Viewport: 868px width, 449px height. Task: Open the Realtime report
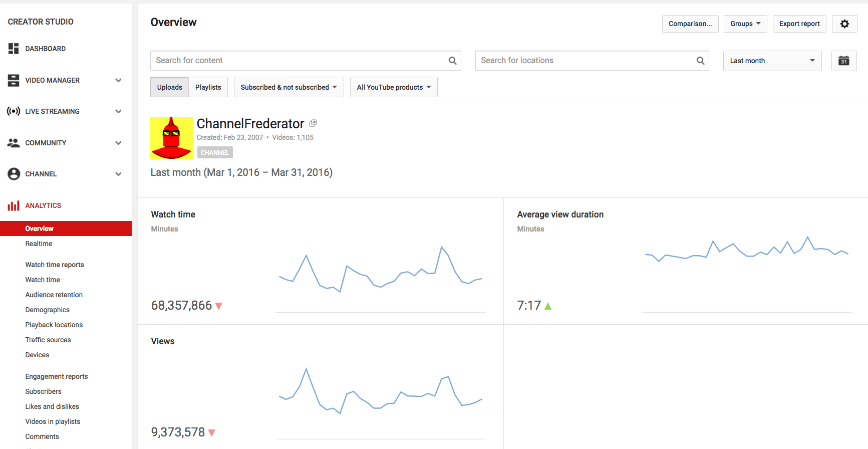click(39, 244)
